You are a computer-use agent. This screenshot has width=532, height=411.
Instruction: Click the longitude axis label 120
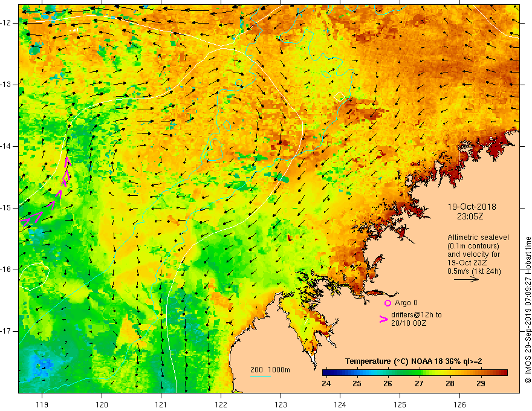tap(102, 404)
